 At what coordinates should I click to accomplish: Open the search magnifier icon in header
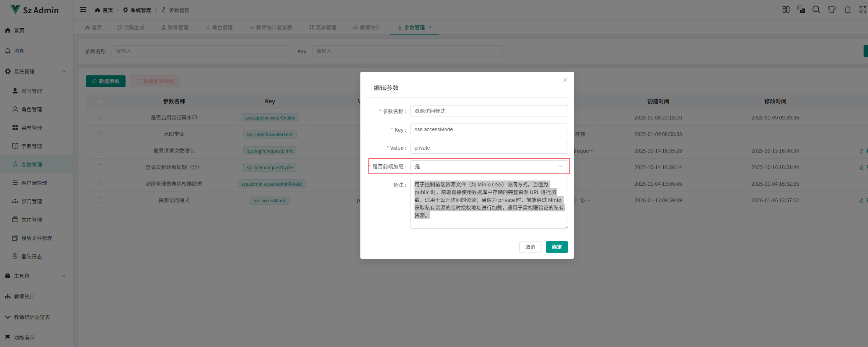point(816,10)
